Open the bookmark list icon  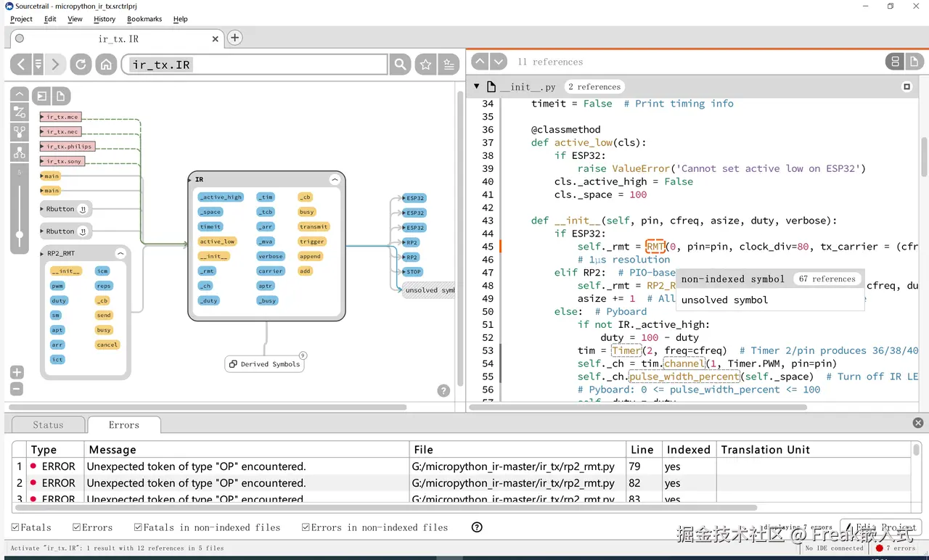click(x=449, y=65)
